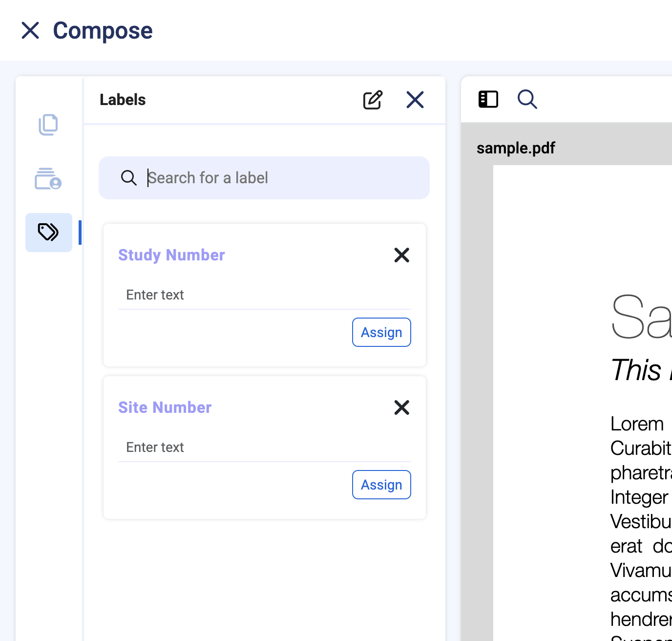Image resolution: width=672 pixels, height=641 pixels.
Task: Assign the Site Number label
Action: pos(381,485)
